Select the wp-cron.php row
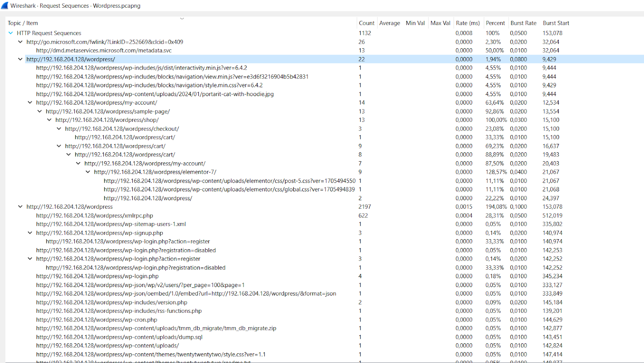This screenshot has width=644, height=363. (x=324, y=320)
